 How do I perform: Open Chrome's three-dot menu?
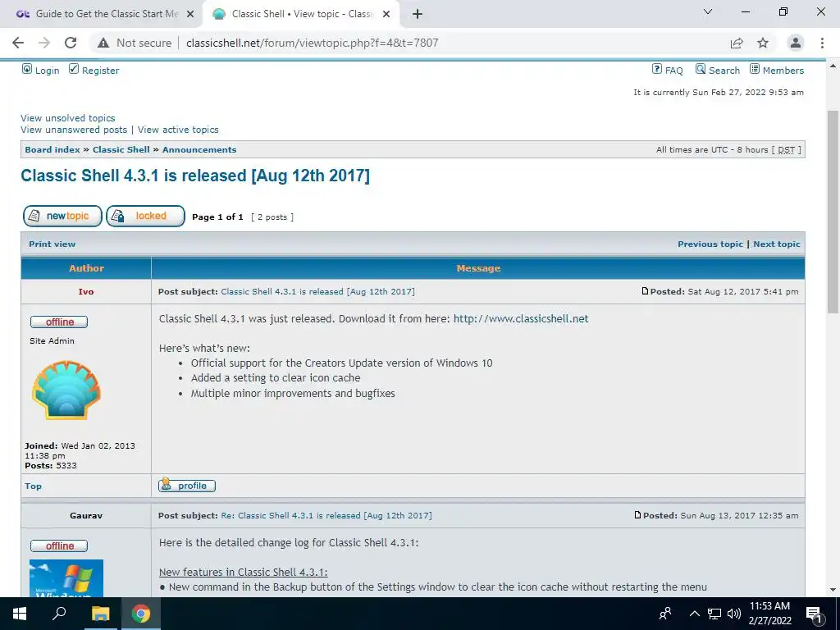point(822,43)
